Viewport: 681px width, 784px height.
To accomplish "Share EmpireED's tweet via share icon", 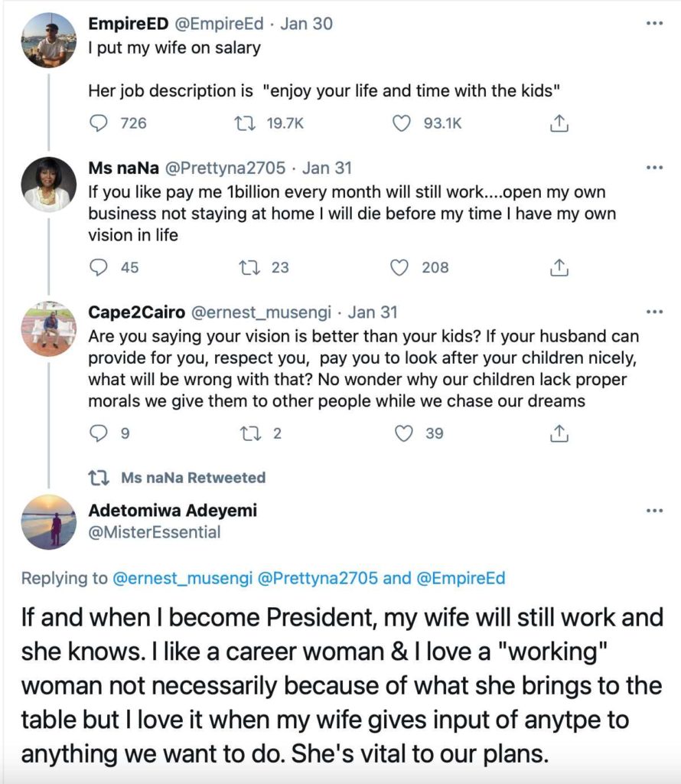I will [x=559, y=122].
